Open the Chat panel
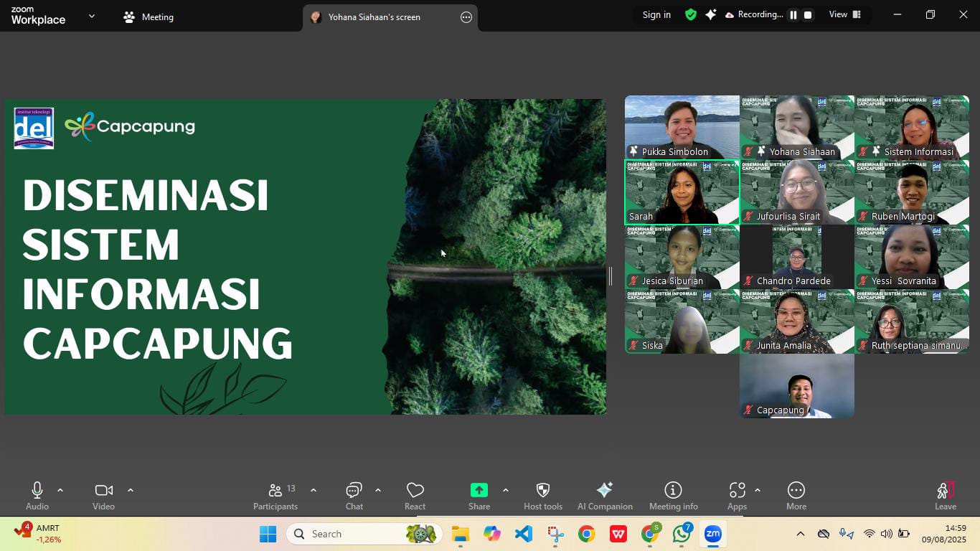The width and height of the screenshot is (980, 551). click(x=354, y=496)
